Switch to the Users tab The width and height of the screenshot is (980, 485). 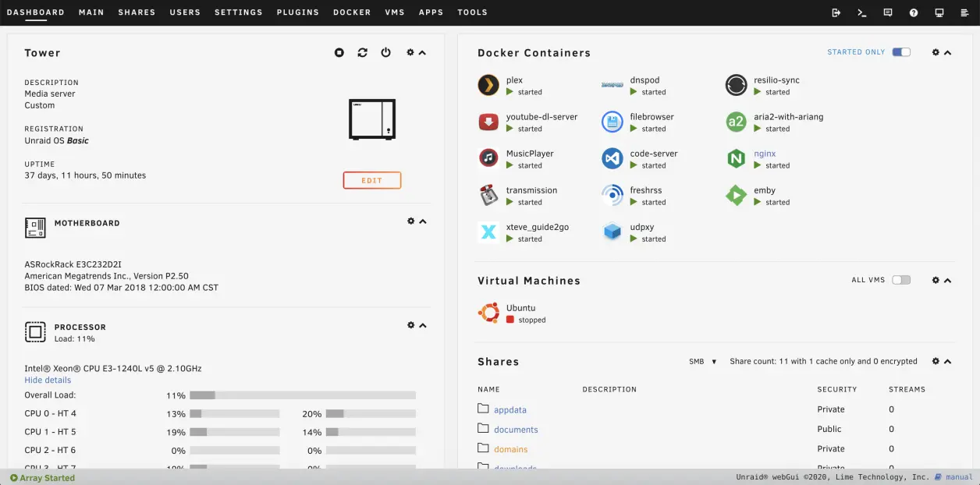185,12
